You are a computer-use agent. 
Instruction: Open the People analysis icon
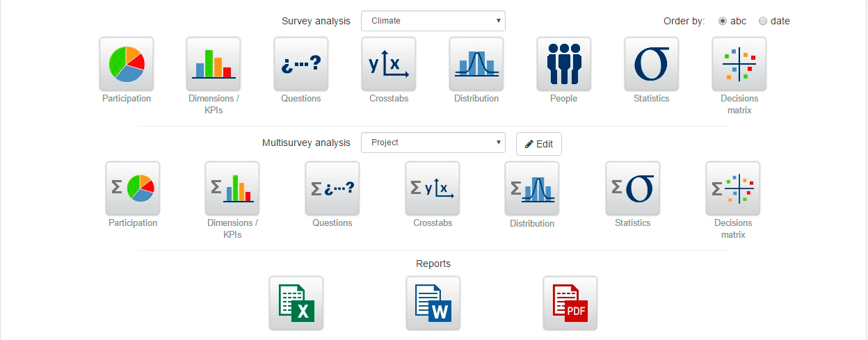pos(564,64)
